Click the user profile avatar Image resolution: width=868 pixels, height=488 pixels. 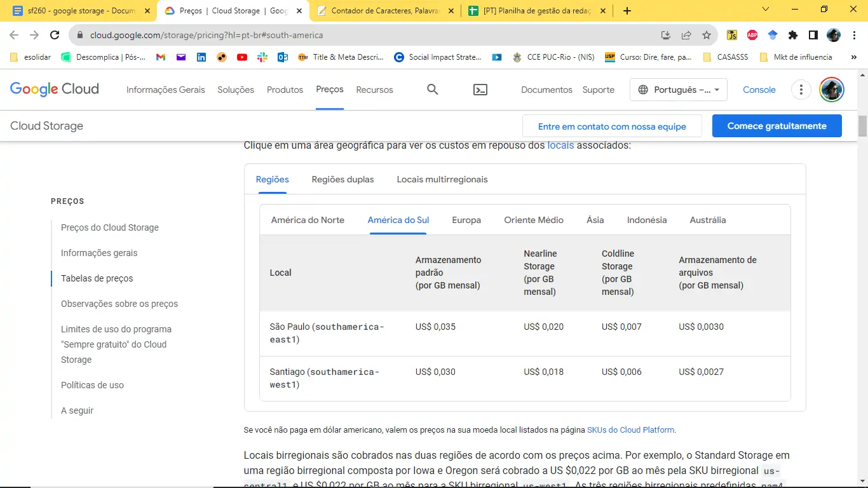coord(831,90)
